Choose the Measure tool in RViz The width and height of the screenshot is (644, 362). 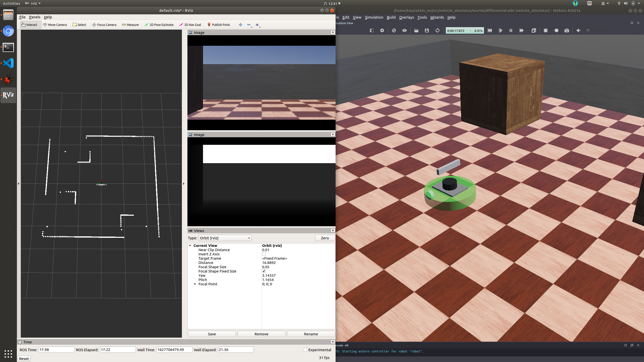(130, 25)
